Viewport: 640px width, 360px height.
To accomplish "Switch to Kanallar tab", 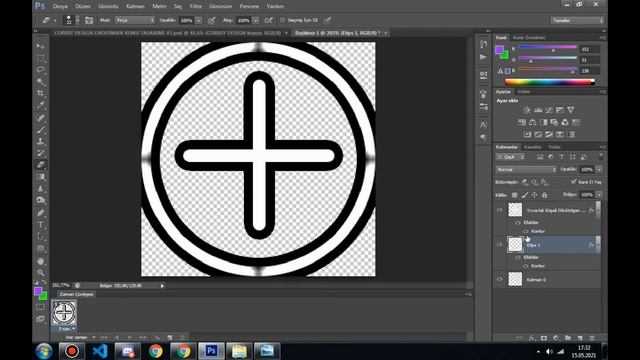I will (533, 147).
